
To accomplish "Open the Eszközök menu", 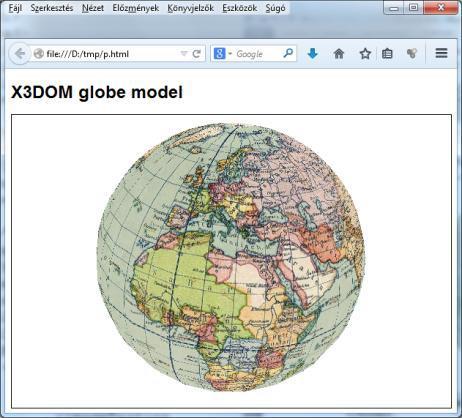I will pyautogui.click(x=240, y=8).
